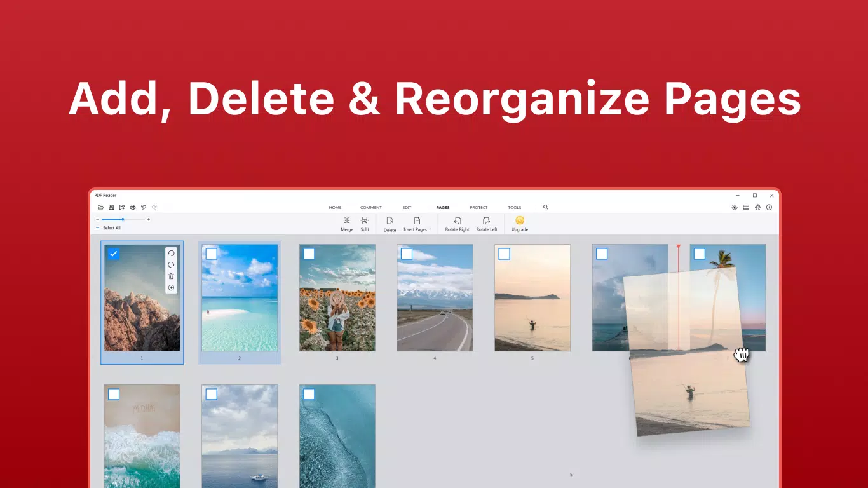
Task: Click the Upgrade button
Action: tap(520, 224)
